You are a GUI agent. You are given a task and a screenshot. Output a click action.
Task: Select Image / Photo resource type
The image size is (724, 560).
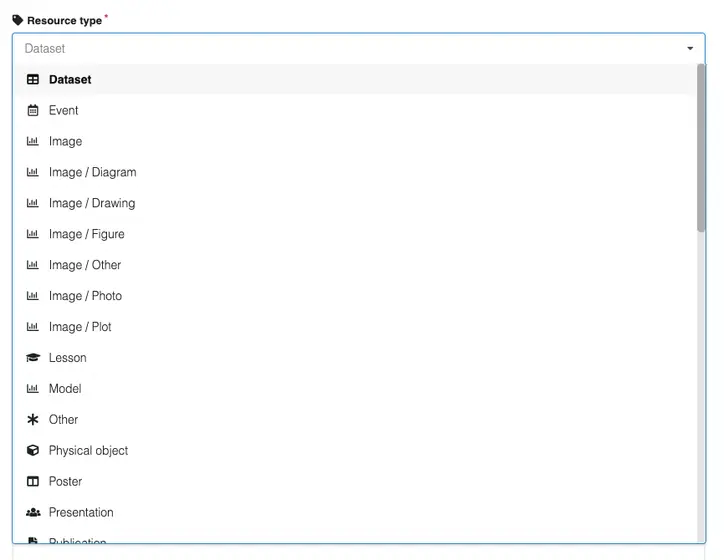tap(85, 297)
